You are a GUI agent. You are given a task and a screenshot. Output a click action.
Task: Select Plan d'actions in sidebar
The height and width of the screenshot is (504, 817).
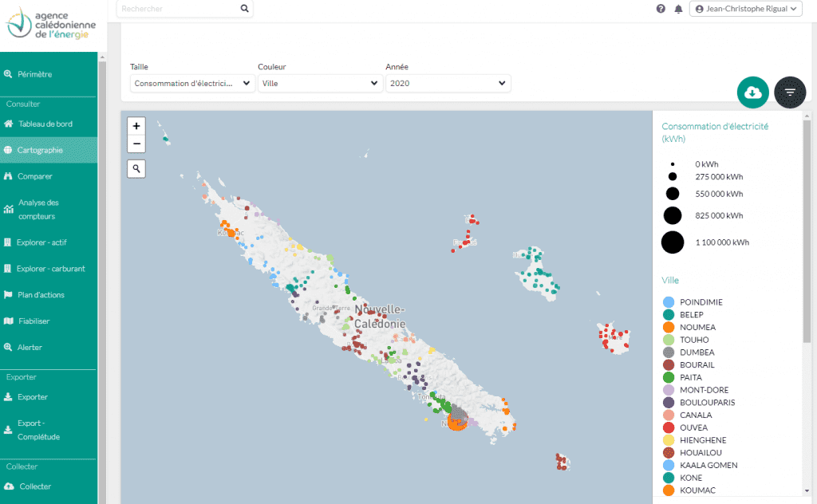pos(41,295)
